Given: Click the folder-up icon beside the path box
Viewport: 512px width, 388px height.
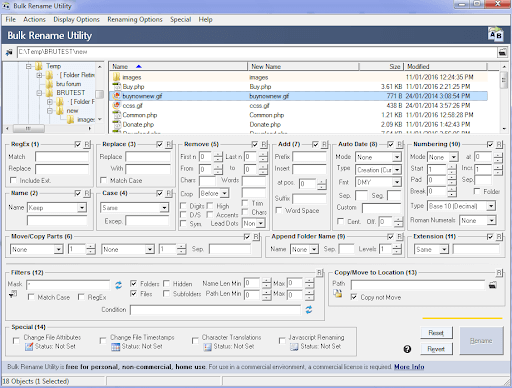Looking at the screenshot, I should 9,52.
